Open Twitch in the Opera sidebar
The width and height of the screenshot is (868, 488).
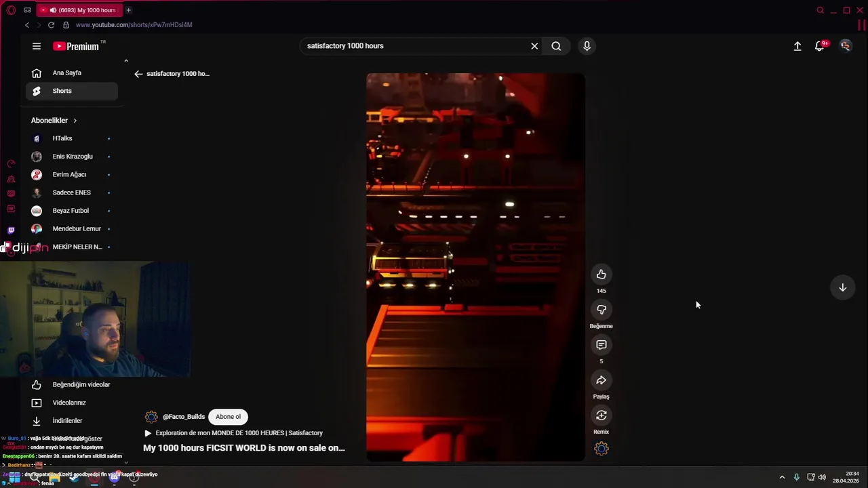tap(11, 230)
